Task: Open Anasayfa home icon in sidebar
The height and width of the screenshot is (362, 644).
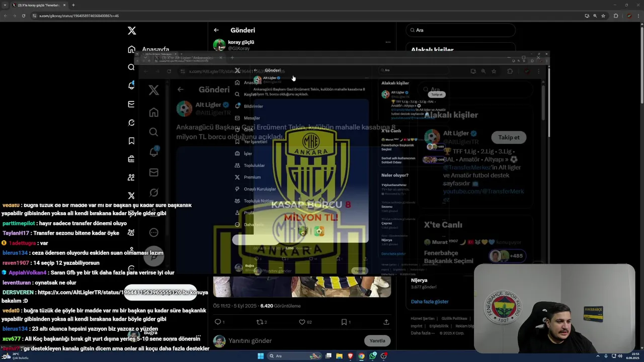Action: coord(131,49)
